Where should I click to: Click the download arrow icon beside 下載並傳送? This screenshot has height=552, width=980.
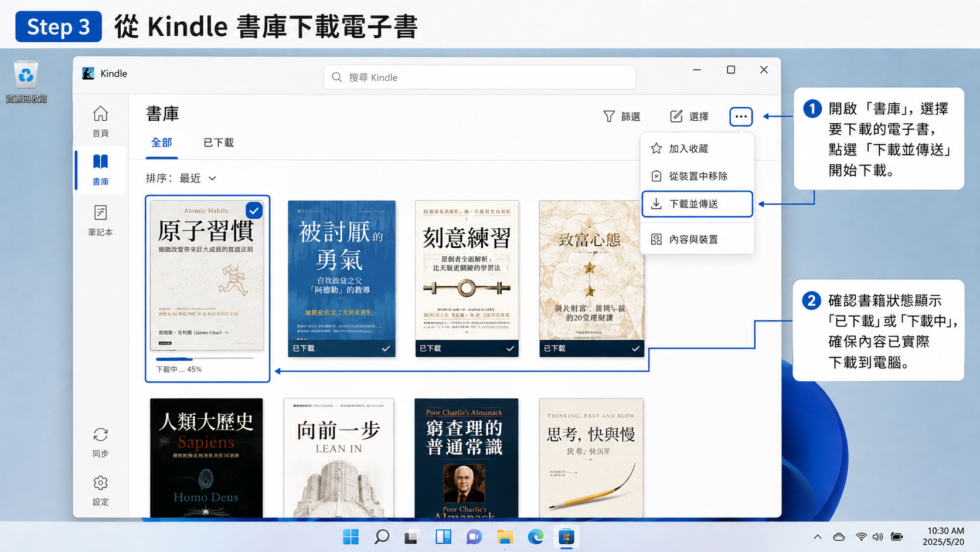(x=656, y=204)
